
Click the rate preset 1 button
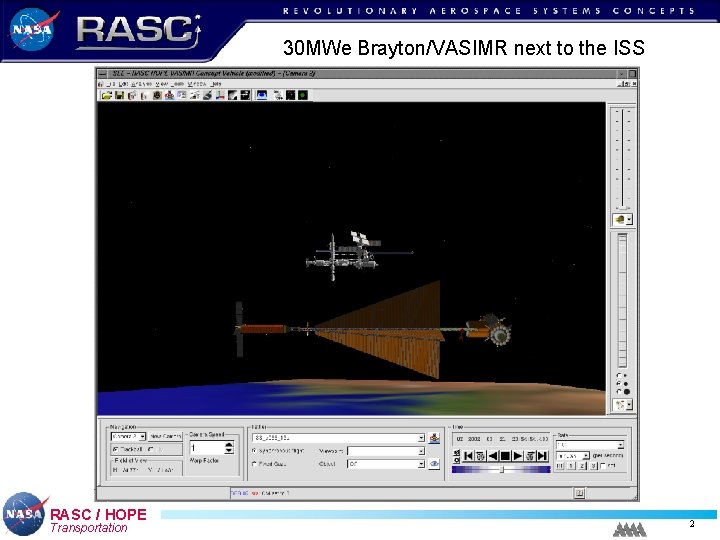(570, 466)
